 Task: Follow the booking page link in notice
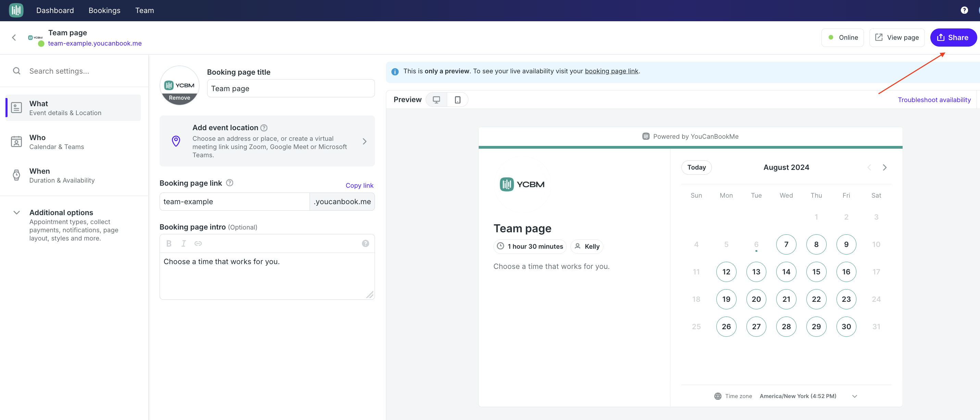click(611, 71)
